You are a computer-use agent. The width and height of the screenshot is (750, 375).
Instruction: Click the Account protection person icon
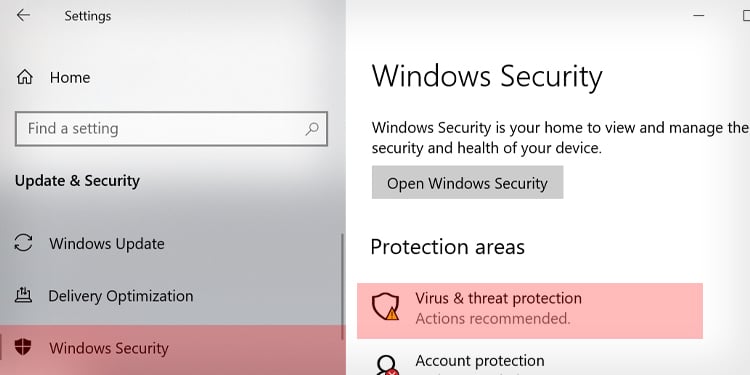point(386,365)
